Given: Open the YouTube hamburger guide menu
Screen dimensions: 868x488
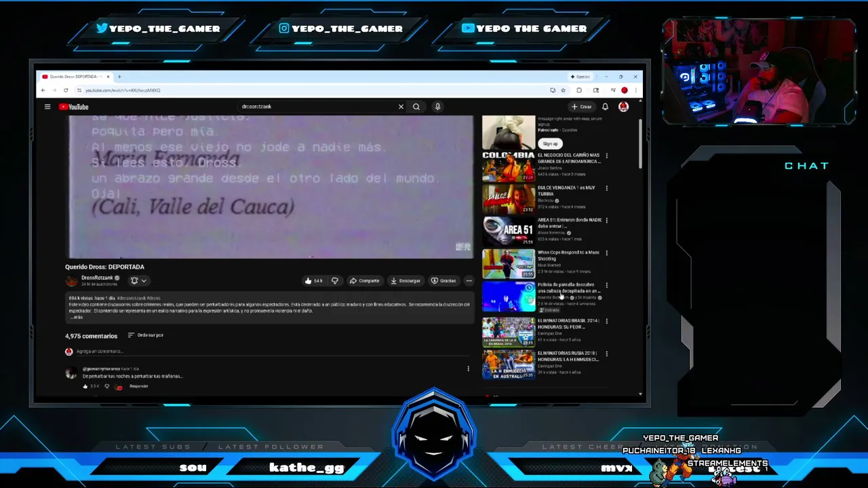Looking at the screenshot, I should tap(47, 106).
